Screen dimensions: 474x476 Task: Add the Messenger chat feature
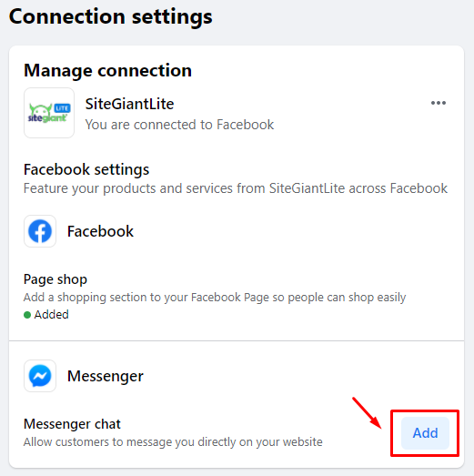(x=425, y=433)
